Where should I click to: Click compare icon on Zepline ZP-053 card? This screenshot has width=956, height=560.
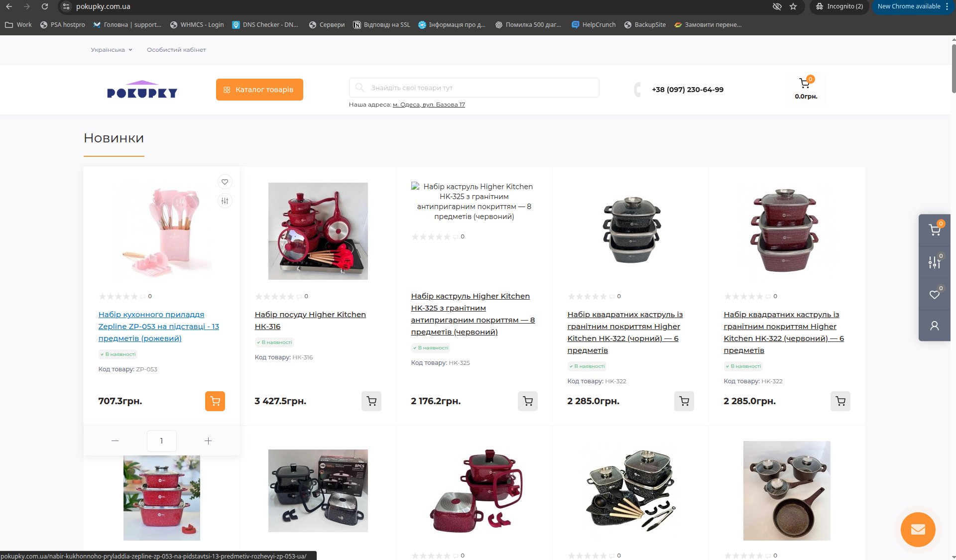[x=225, y=201]
